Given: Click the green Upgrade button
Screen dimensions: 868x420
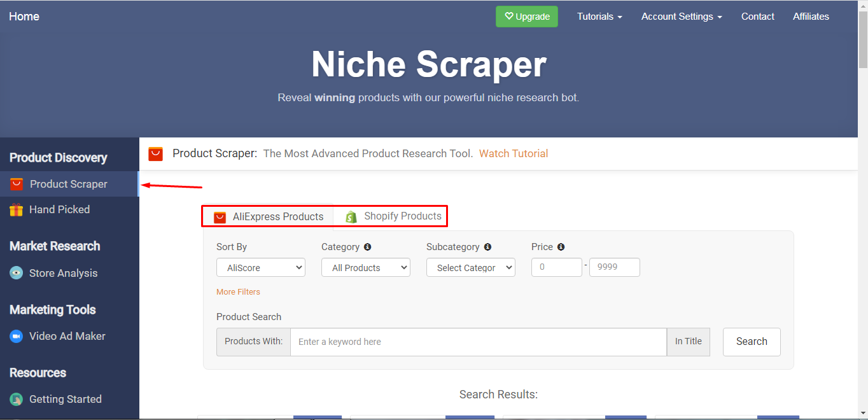Looking at the screenshot, I should (x=527, y=17).
